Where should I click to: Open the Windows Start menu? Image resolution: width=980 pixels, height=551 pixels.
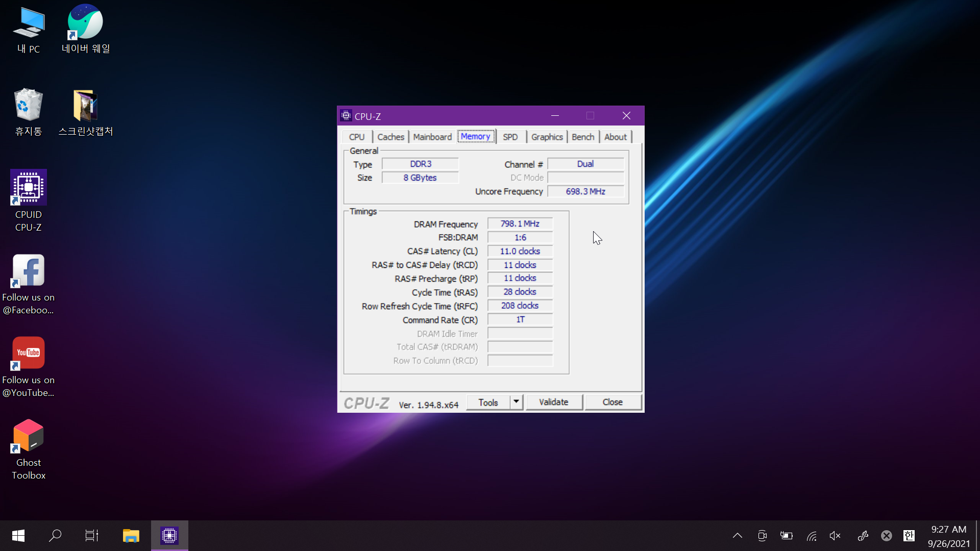pos(18,536)
